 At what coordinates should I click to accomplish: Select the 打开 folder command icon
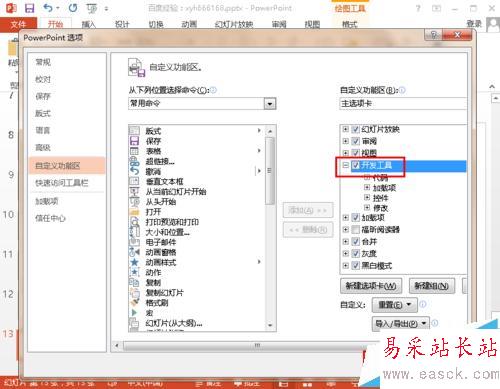point(134,212)
